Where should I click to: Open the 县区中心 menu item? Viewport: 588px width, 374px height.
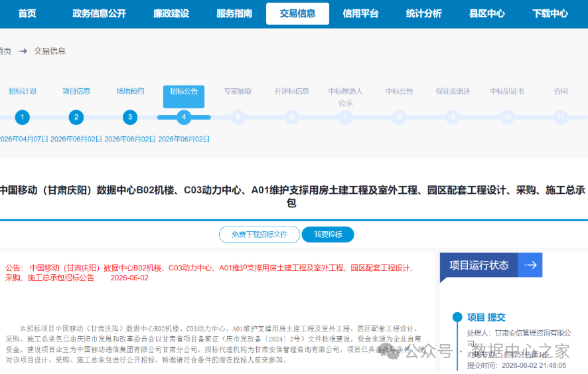(486, 13)
